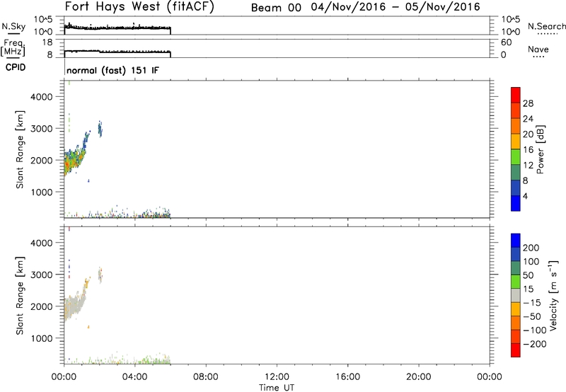Click the "12:00" time tick label
566x392 pixels.
click(x=277, y=377)
